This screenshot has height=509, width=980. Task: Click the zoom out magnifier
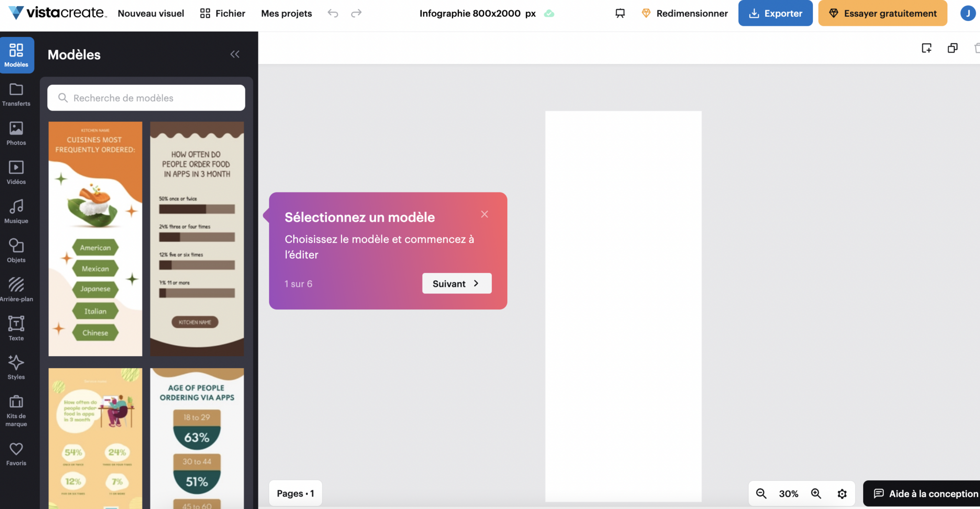(x=761, y=494)
